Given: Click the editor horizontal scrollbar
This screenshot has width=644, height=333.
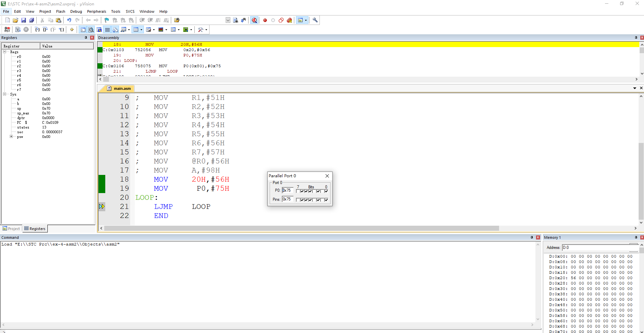Looking at the screenshot, I should pos(368,228).
